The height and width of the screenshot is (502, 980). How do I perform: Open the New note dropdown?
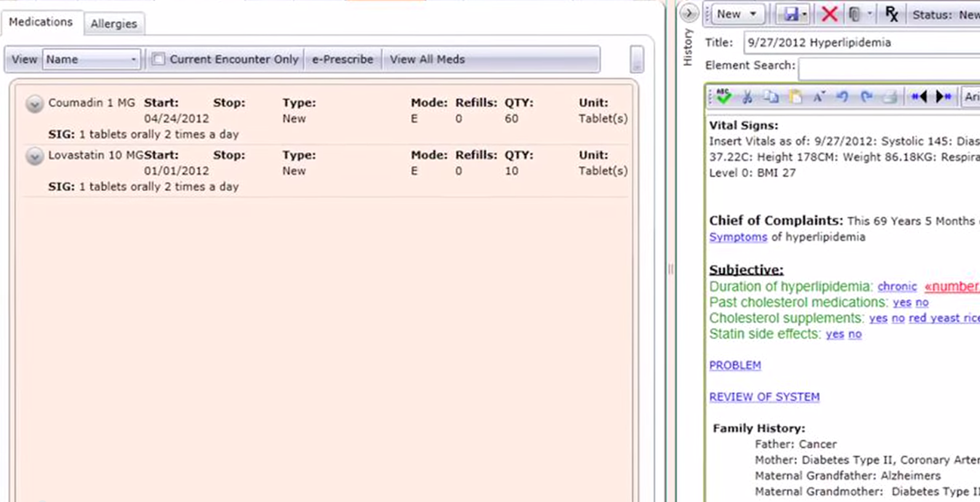point(737,14)
